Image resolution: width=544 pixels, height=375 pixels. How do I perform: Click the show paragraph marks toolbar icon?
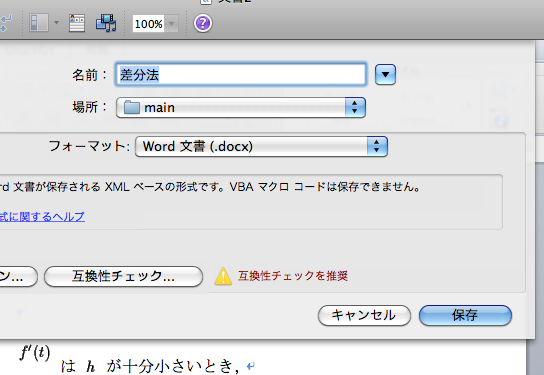coord(5,23)
